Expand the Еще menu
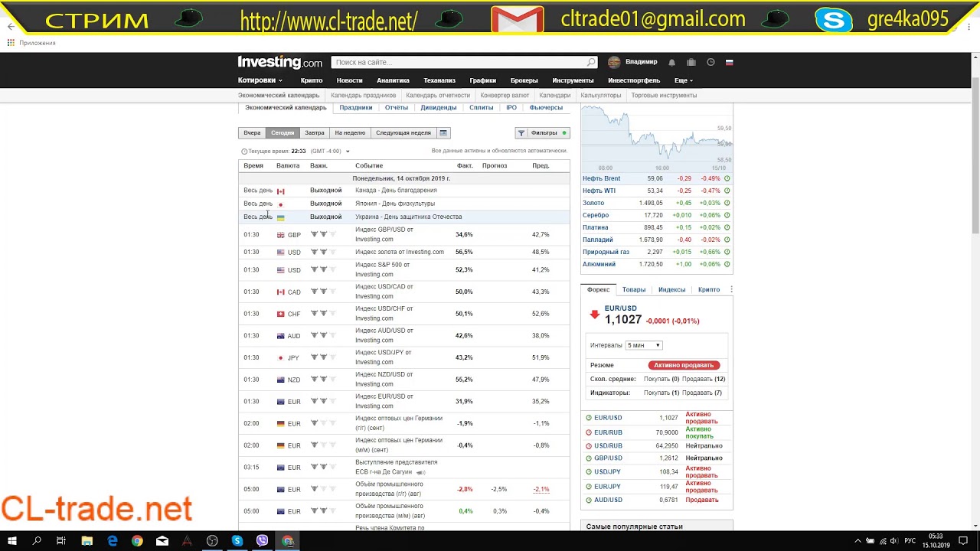Image resolution: width=980 pixels, height=551 pixels. pyautogui.click(x=683, y=80)
